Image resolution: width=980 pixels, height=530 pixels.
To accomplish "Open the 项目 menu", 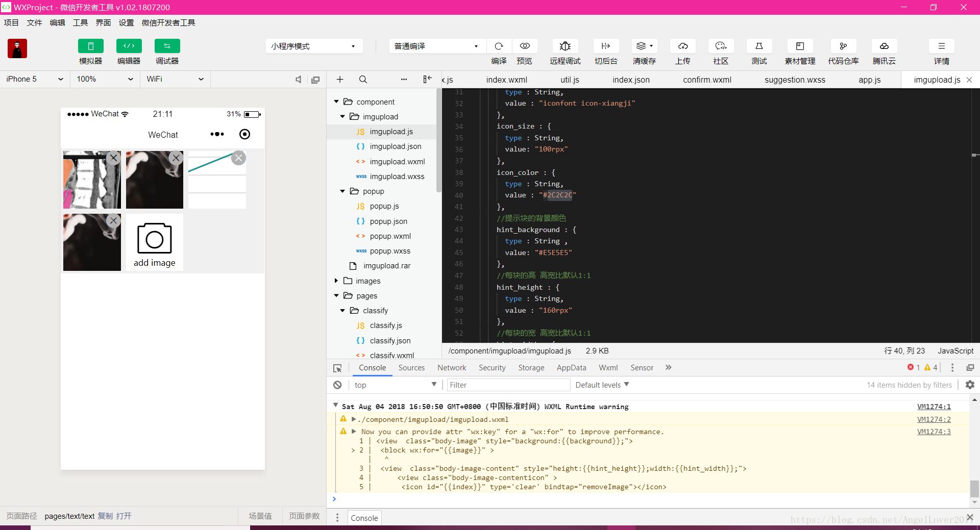I will pyautogui.click(x=11, y=22).
